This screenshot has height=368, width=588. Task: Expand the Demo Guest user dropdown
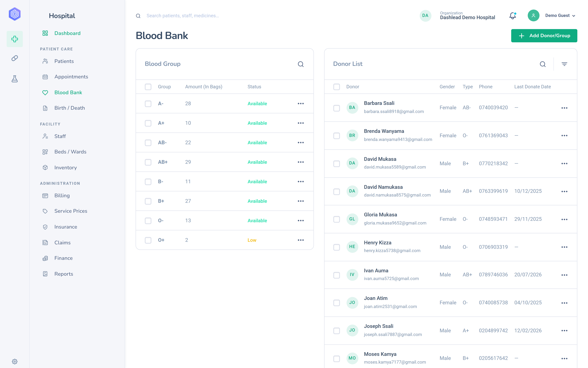560,16
